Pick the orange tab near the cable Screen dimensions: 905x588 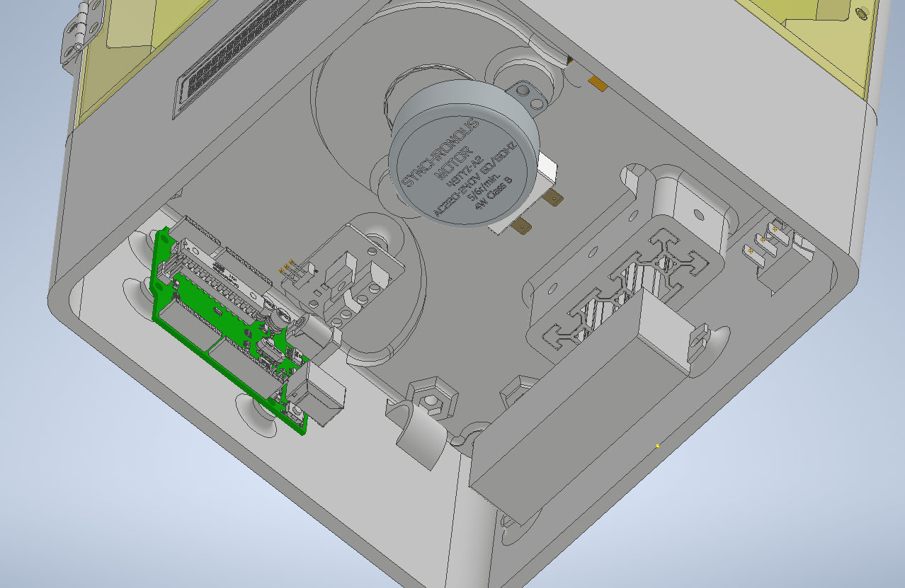point(598,83)
